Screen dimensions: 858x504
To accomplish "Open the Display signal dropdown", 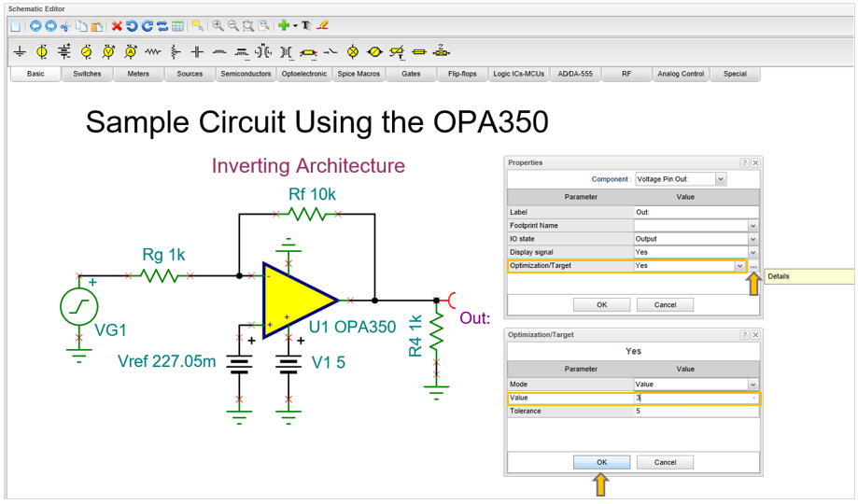I will pos(753,253).
